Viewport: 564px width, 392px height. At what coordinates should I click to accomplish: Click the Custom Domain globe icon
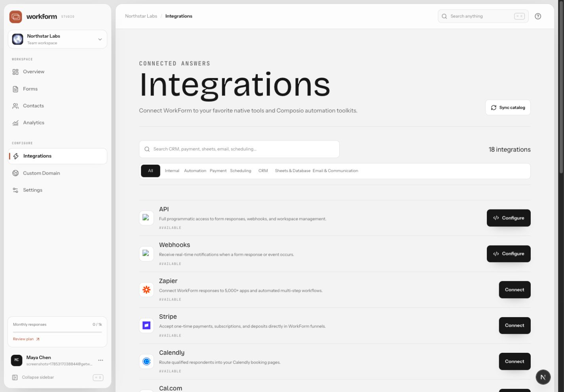click(15, 173)
